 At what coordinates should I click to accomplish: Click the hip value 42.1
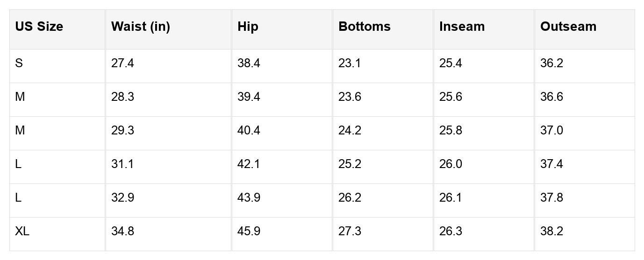(x=249, y=164)
